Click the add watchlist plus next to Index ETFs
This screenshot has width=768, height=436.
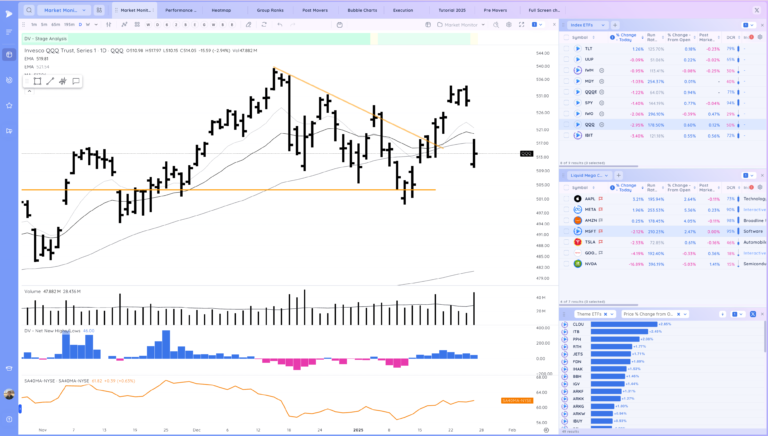pyautogui.click(x=616, y=23)
